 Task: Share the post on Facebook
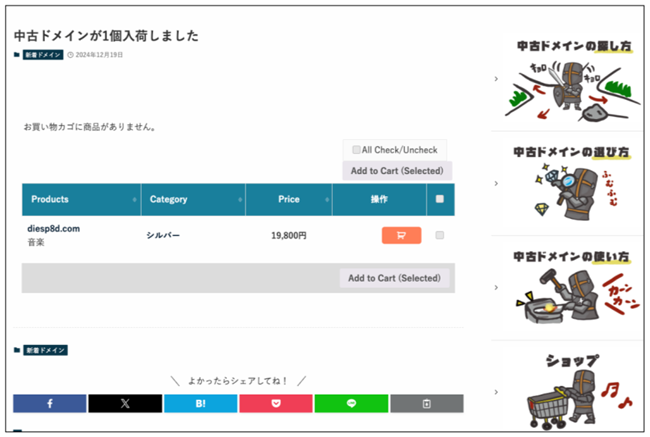click(50, 403)
